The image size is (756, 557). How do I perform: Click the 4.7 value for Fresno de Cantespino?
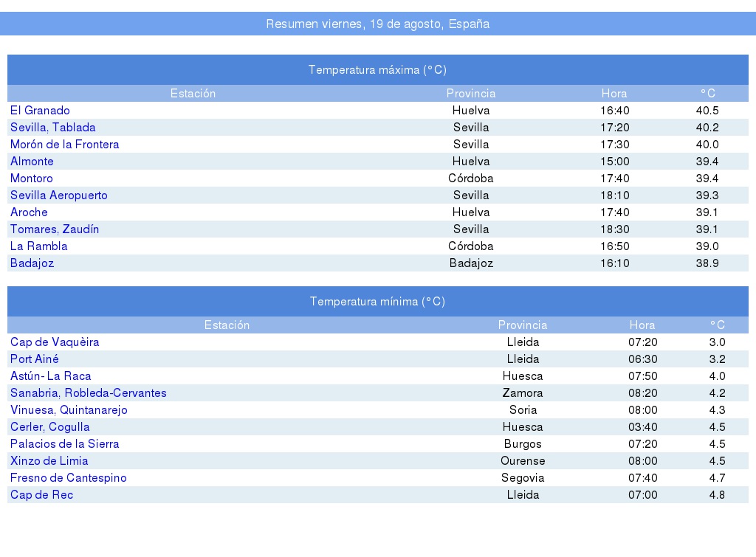(717, 477)
